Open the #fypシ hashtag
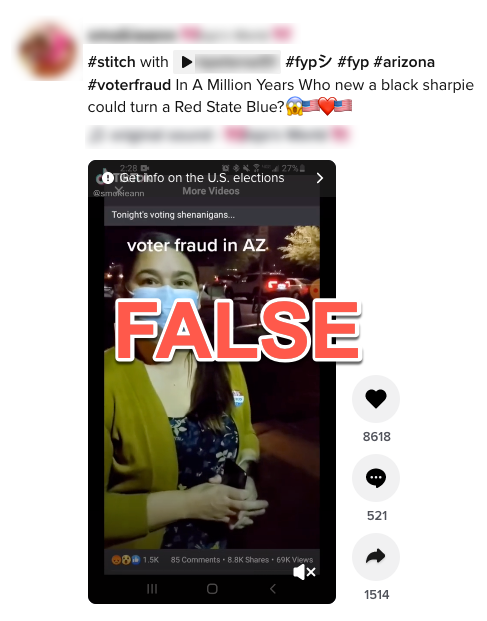The height and width of the screenshot is (621, 487). click(308, 62)
